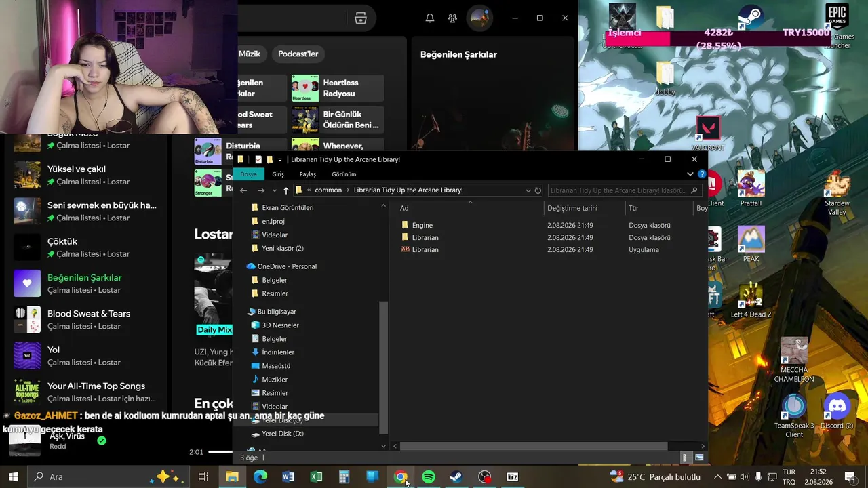Click the Explorer folder search box
Viewport: 868px width, 488px height.
click(x=624, y=190)
